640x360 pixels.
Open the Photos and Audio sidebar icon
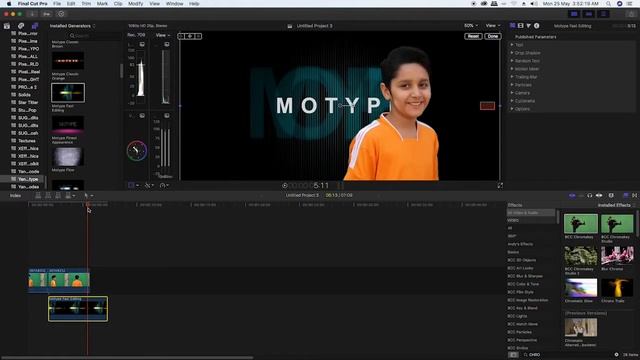click(21, 26)
